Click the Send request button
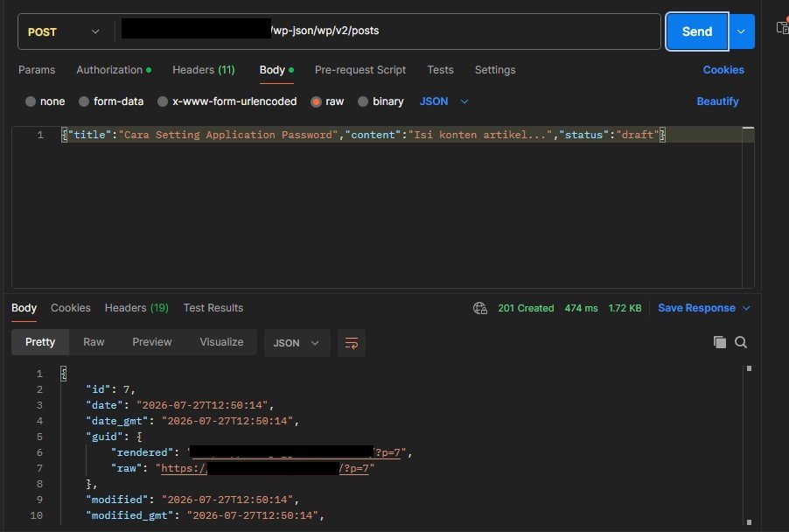The image size is (789, 532). [697, 31]
